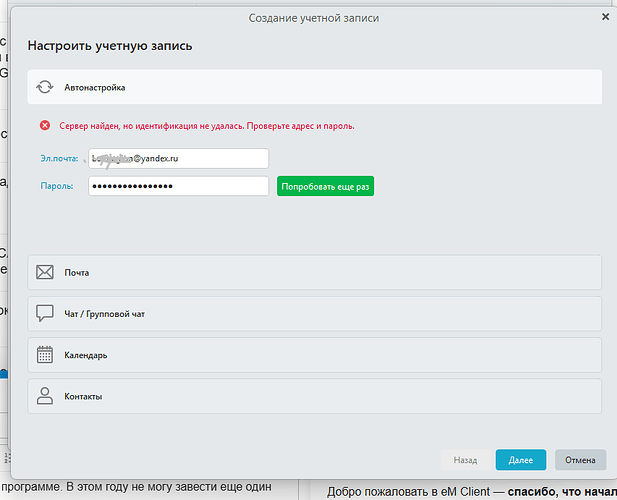The image size is (617, 500).
Task: Click the Эл.почта email input field
Action: tap(179, 159)
